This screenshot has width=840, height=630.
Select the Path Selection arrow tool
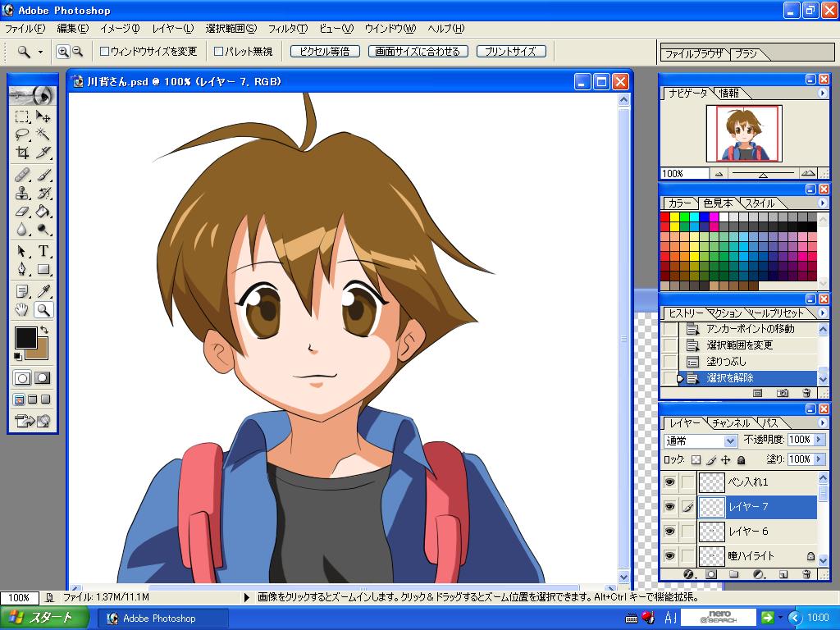[x=22, y=251]
